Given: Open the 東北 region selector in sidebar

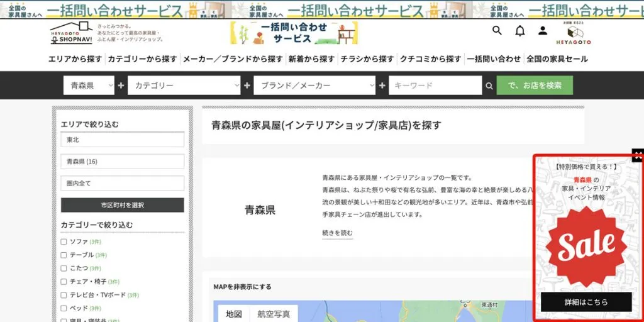Looking at the screenshot, I should [x=123, y=140].
